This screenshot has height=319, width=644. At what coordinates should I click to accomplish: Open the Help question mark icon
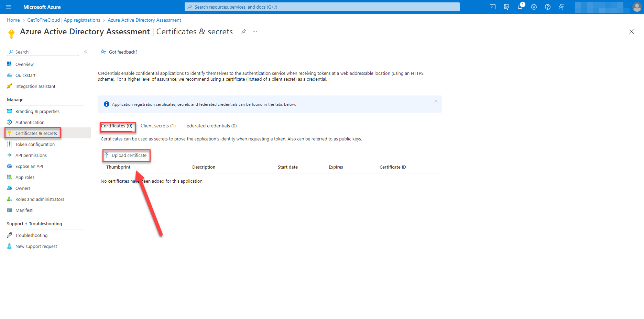(548, 7)
